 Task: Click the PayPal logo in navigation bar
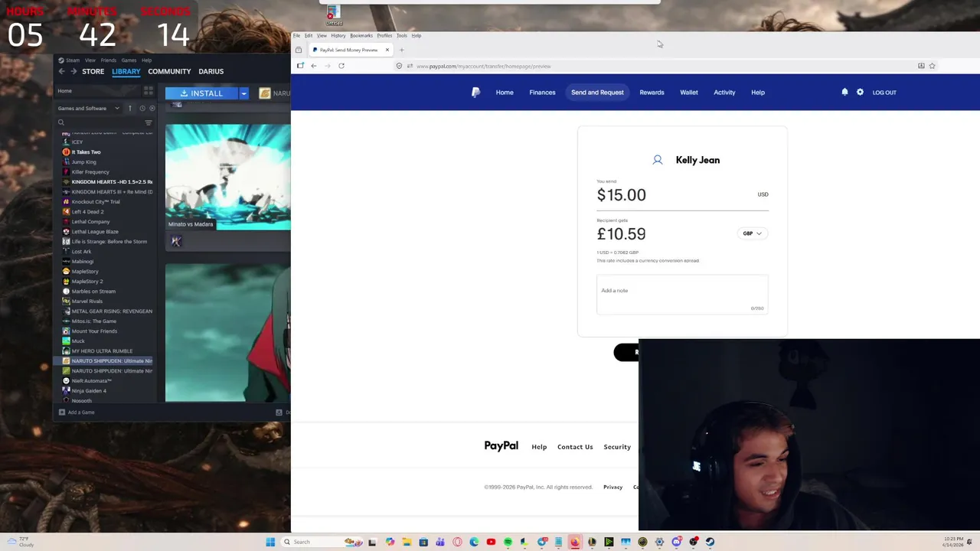[x=475, y=92]
